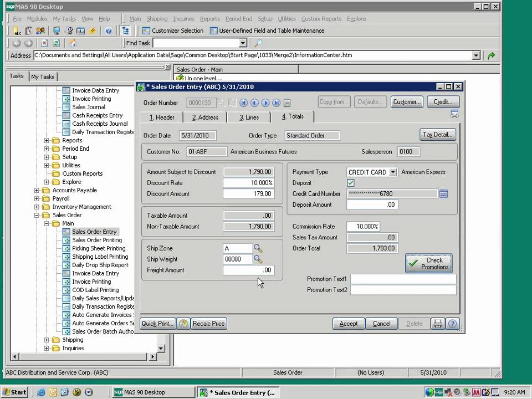Viewport: 532px width, 399px height.
Task: Click the Recalc Price button
Action: point(209,324)
